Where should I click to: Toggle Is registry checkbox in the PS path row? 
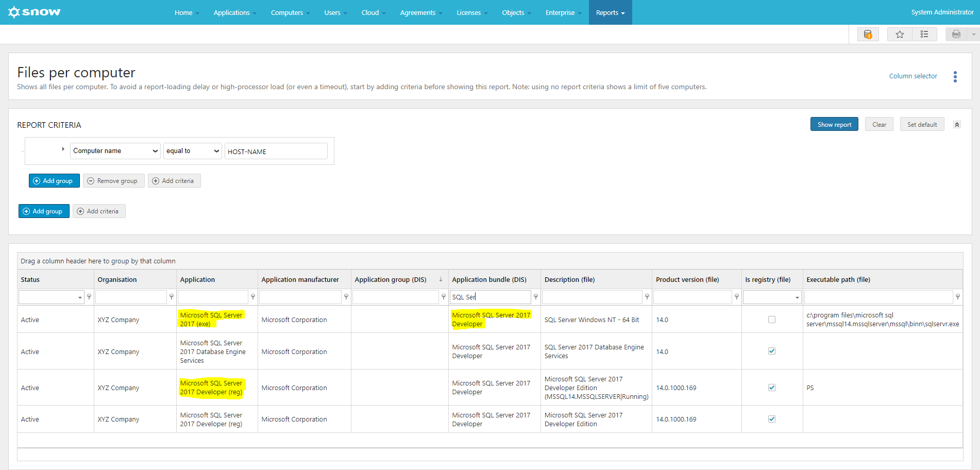772,388
